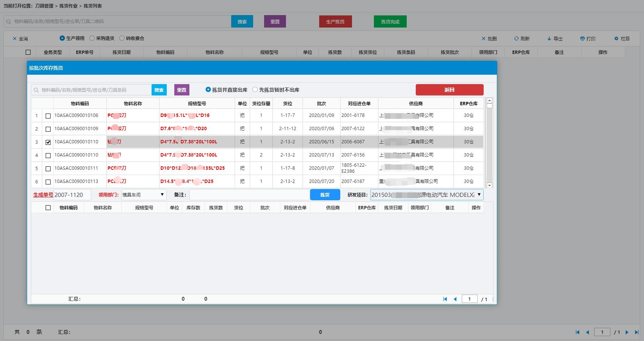The width and height of the screenshot is (644, 341).
Task: Click red 生产拣货 button
Action: 335,22
